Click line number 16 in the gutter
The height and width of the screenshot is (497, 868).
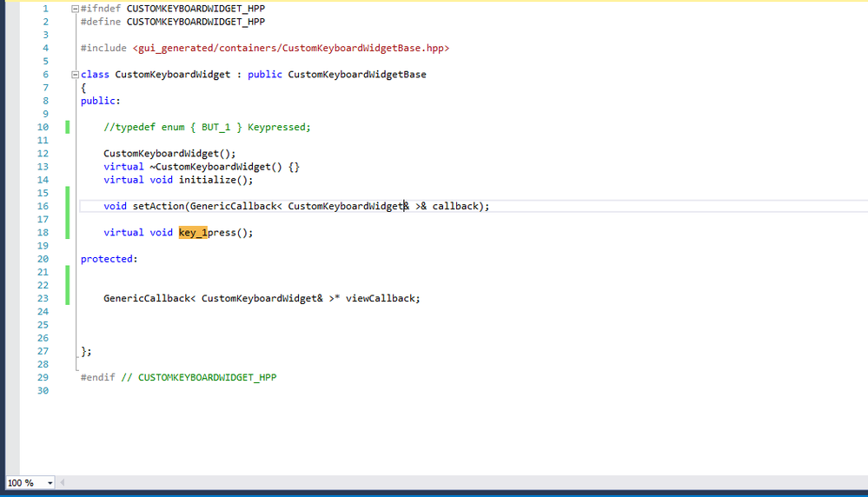pyautogui.click(x=43, y=207)
